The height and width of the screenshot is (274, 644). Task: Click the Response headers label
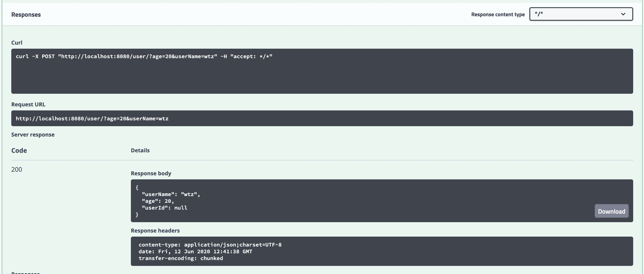[x=155, y=230]
